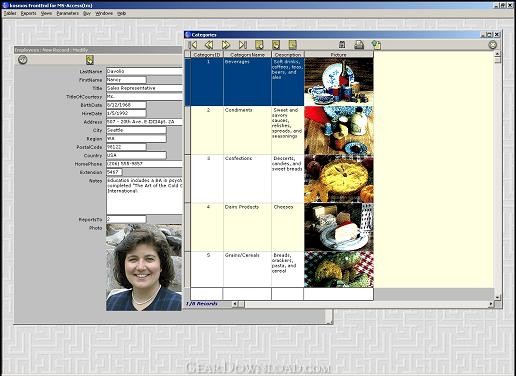This screenshot has width=516, height=376.
Task: Go to next record in Categories toolbar
Action: [x=226, y=45]
